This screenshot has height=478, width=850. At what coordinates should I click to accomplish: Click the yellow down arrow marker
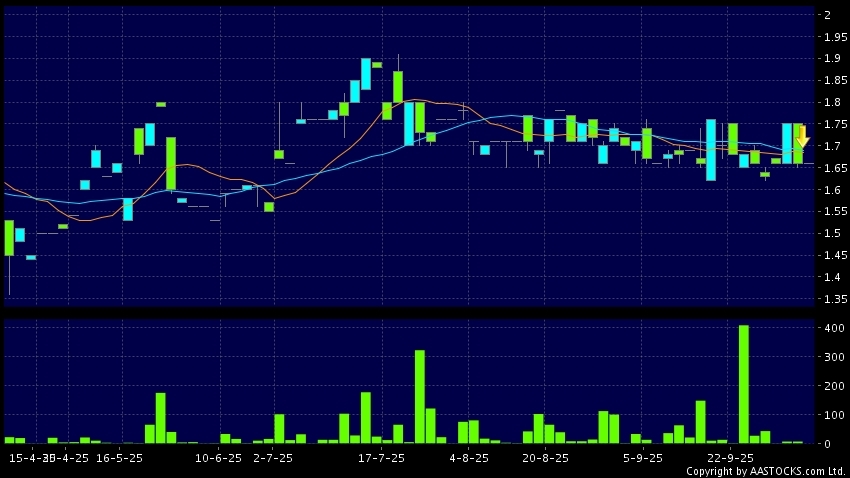(802, 137)
